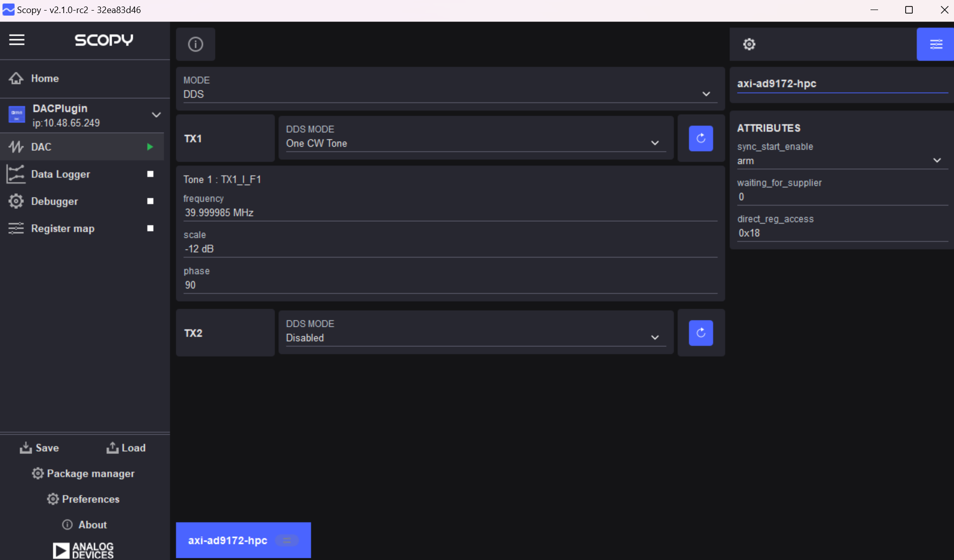954x560 pixels.
Task: Select the DAC tool in sidebar
Action: click(82, 147)
